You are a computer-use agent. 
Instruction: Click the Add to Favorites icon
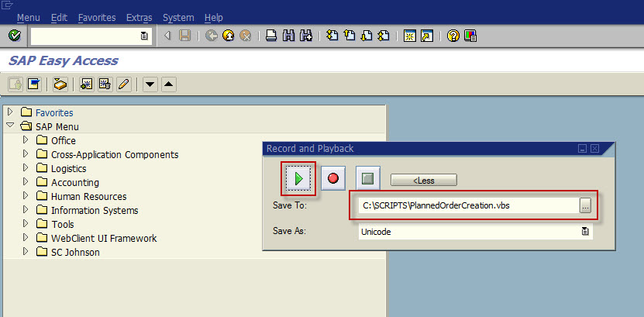tap(87, 84)
